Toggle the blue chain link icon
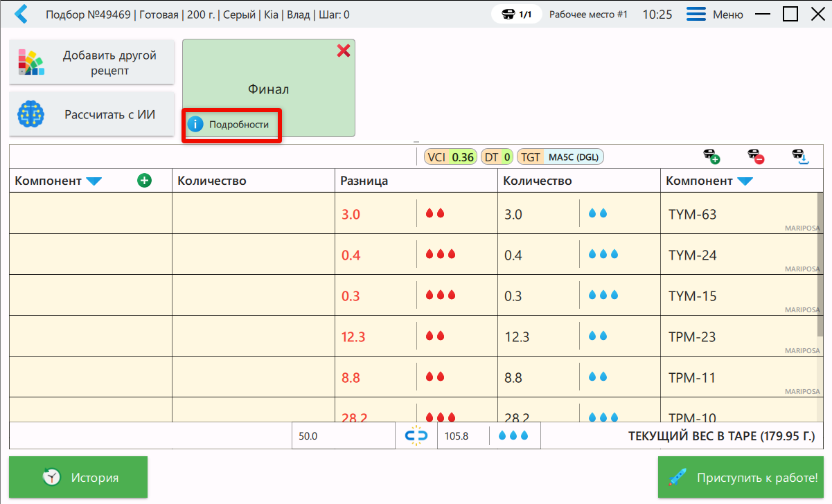Viewport: 832px width, 504px height. (416, 436)
